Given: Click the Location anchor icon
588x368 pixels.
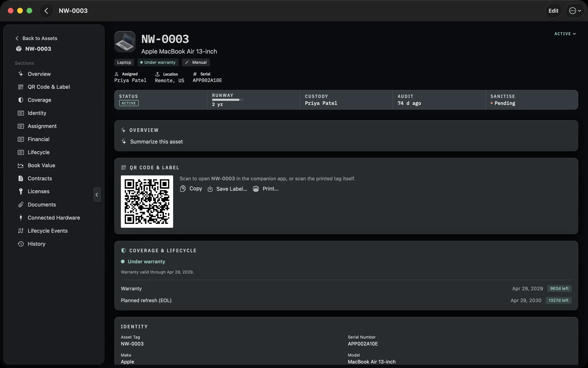Looking at the screenshot, I should (157, 74).
